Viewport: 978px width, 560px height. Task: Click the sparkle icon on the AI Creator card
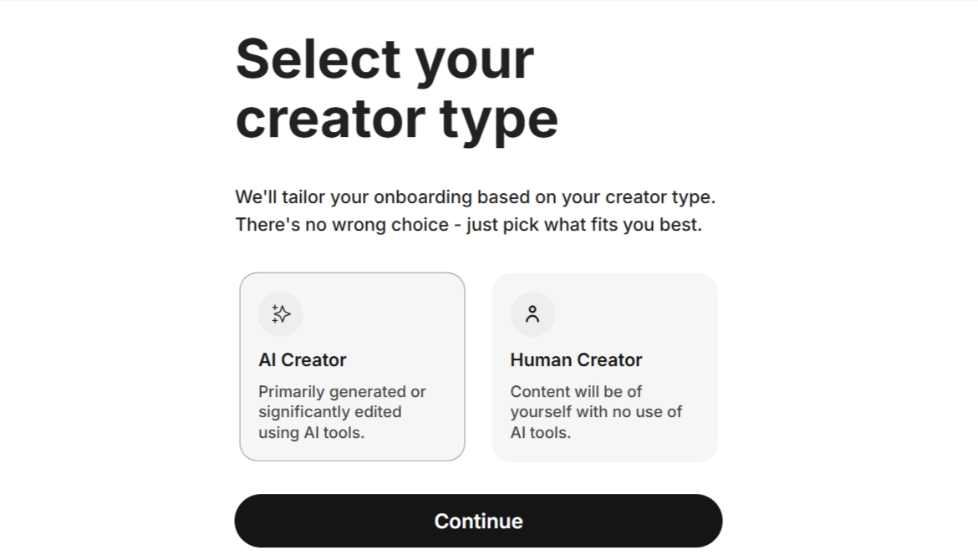point(281,313)
